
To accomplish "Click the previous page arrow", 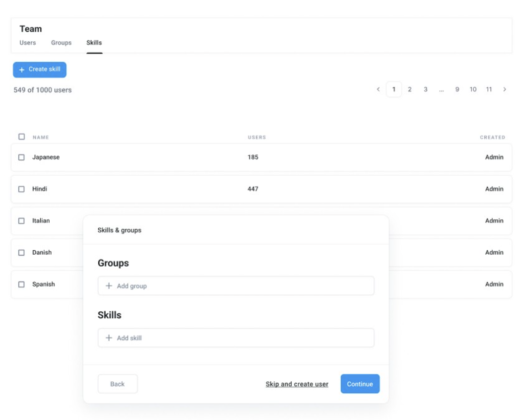I will click(x=379, y=89).
